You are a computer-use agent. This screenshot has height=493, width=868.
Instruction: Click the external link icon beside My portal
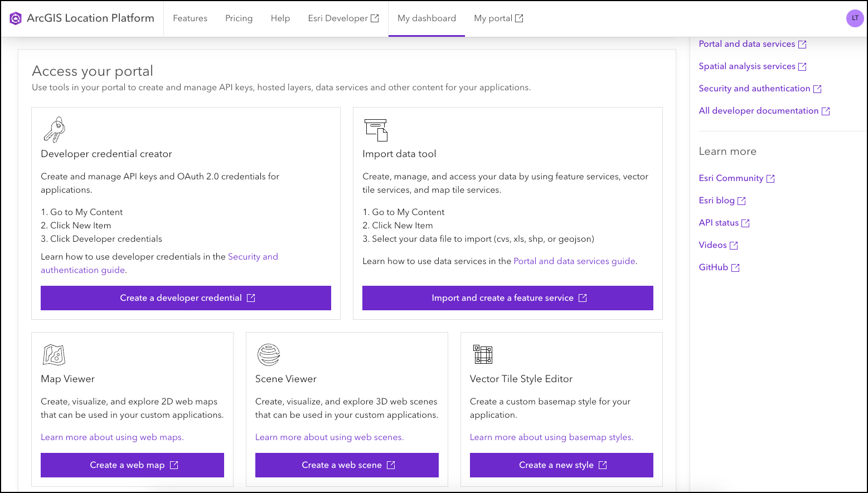[520, 18]
